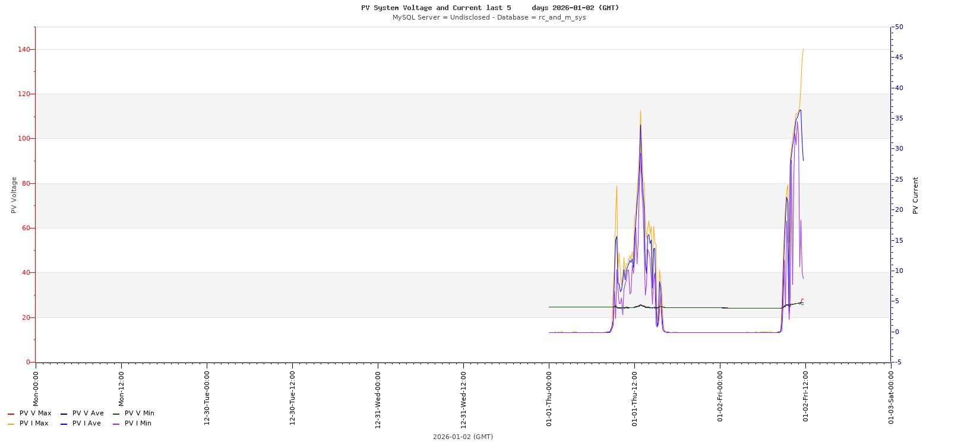This screenshot has width=980, height=445.
Task: Toggle the PV I Ave legend entry
Action: tap(86, 424)
